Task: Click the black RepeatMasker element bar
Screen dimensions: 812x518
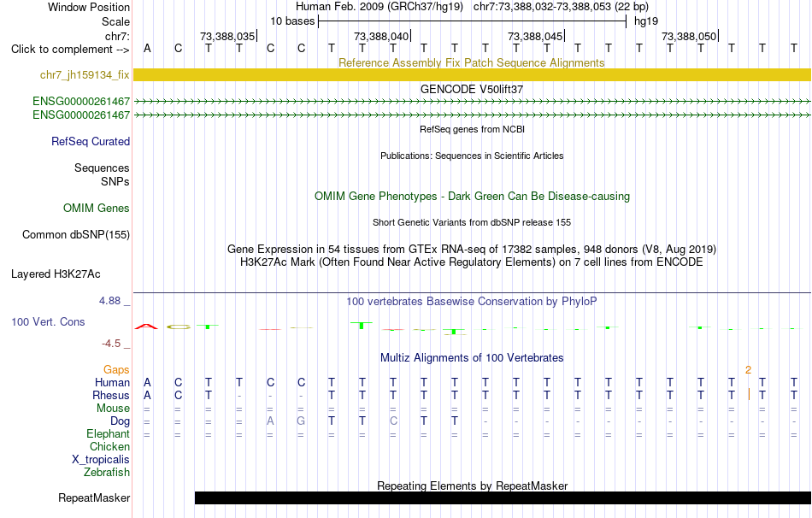Action: tap(503, 497)
